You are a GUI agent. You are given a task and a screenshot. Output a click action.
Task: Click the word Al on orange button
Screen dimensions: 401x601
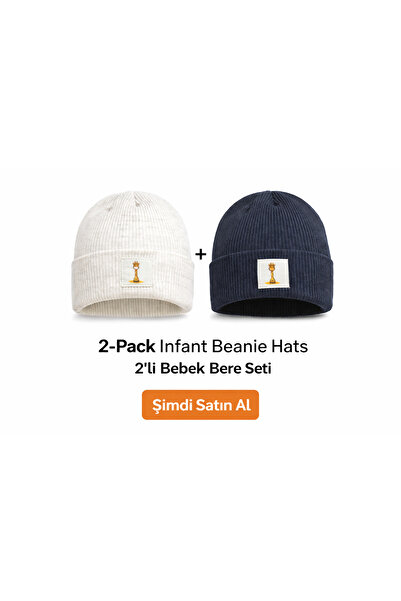tap(243, 405)
